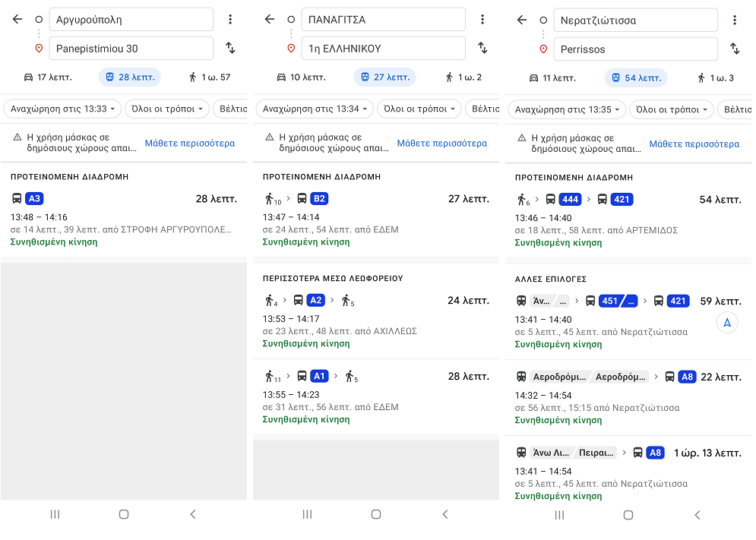The height and width of the screenshot is (540, 756).
Task: Select driving mode 17 λεπτ.
Action: pos(46,77)
